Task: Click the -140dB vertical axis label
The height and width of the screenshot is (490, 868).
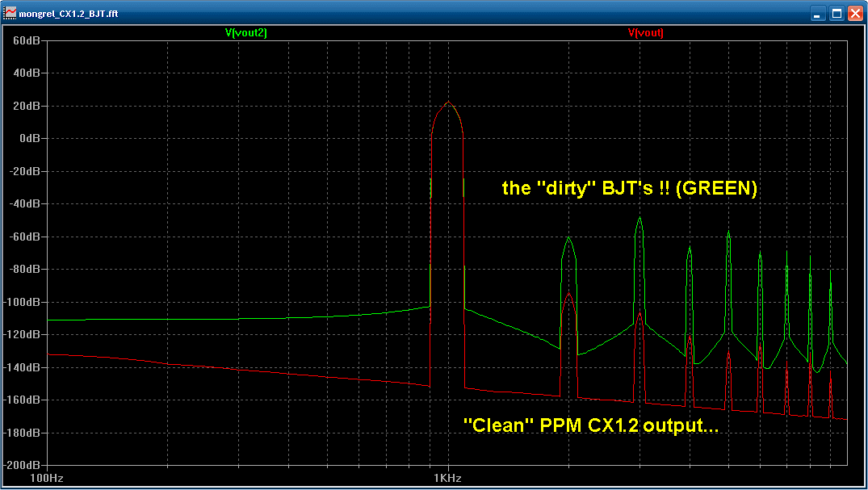Action: pos(22,367)
